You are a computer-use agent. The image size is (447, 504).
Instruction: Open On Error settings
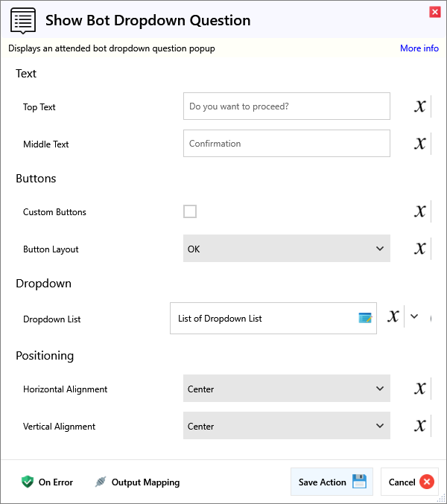[48, 482]
